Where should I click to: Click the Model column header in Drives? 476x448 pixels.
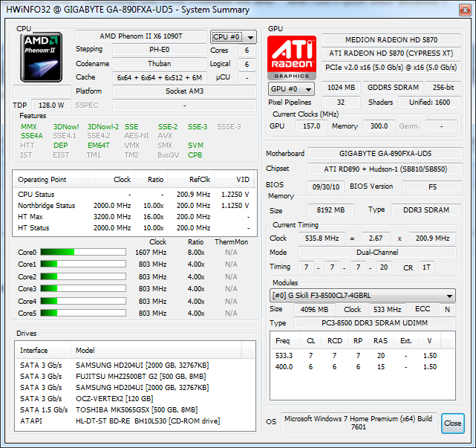(x=157, y=350)
